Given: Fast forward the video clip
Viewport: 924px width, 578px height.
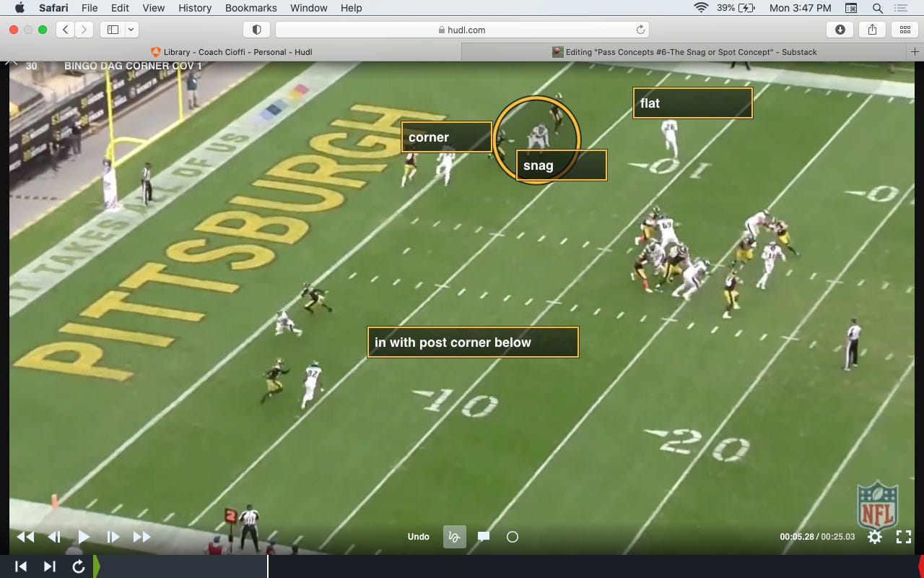Looking at the screenshot, I should click(x=142, y=537).
